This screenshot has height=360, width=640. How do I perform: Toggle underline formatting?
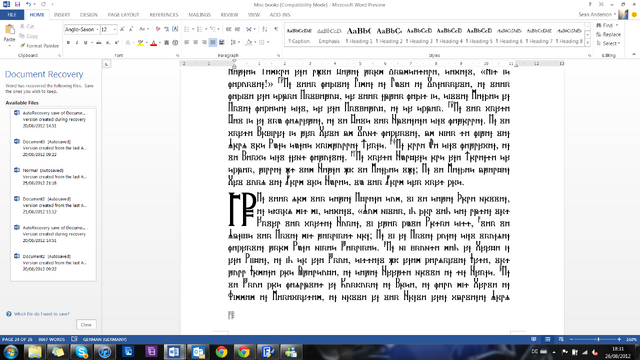tap(85, 42)
